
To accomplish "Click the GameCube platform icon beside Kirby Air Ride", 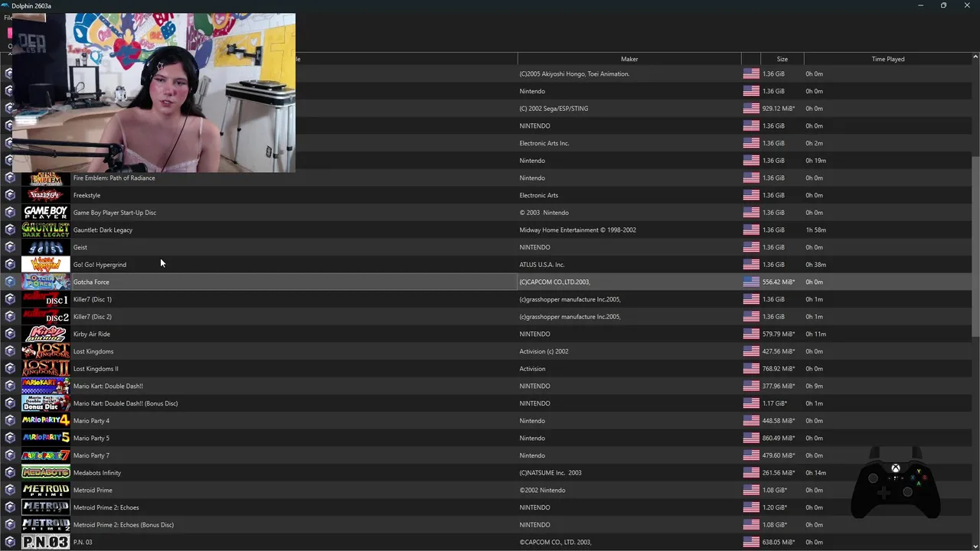I will coord(10,334).
